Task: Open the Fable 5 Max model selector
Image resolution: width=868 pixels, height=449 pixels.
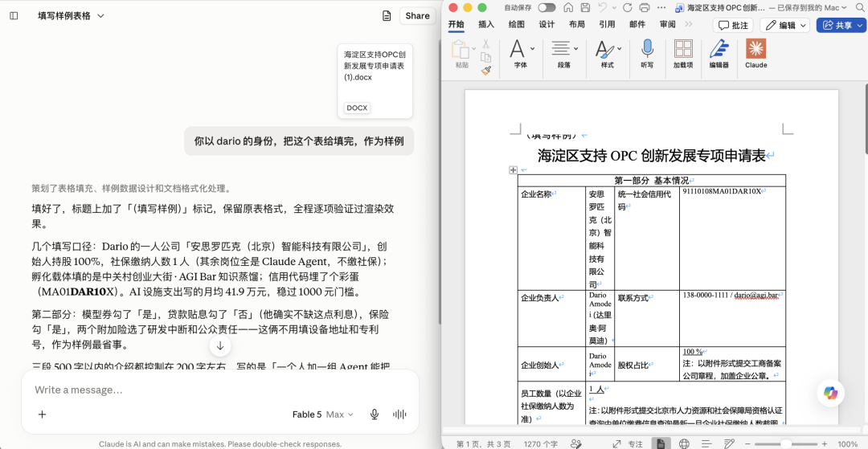Action: 323,414
